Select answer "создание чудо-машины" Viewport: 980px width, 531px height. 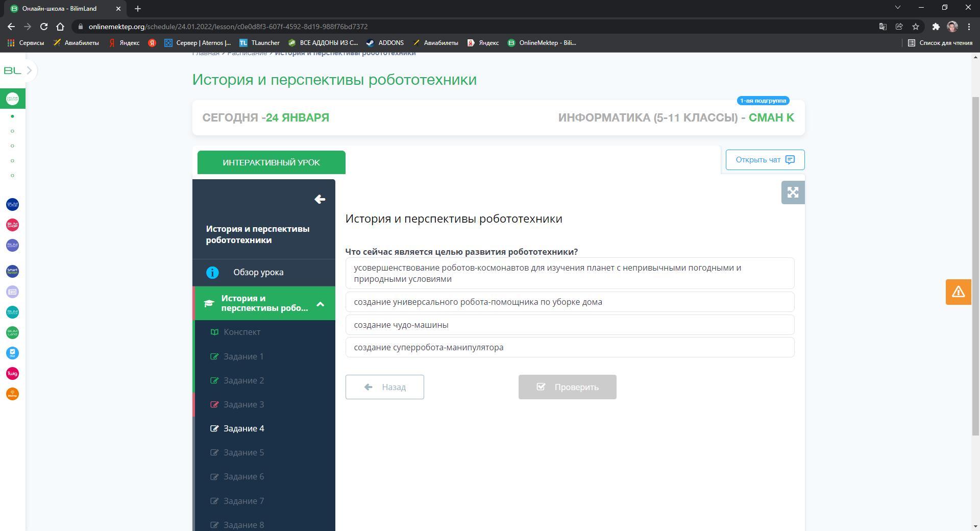coord(569,325)
